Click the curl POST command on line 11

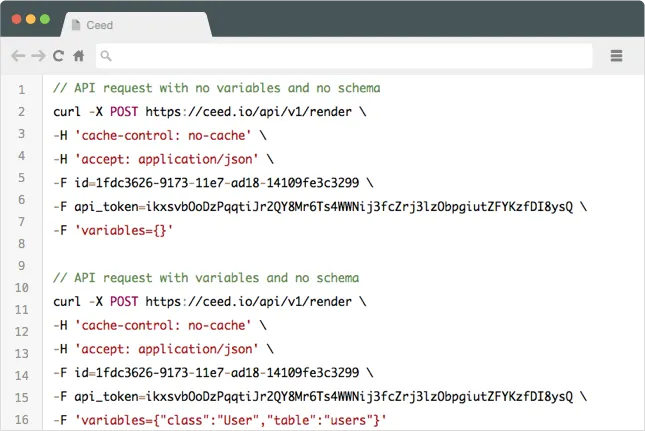(x=209, y=301)
